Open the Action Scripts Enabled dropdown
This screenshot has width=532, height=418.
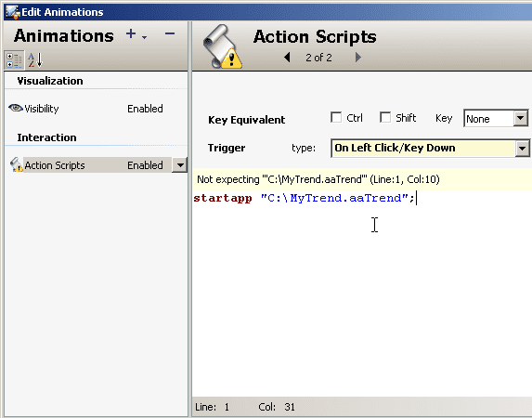coord(180,165)
